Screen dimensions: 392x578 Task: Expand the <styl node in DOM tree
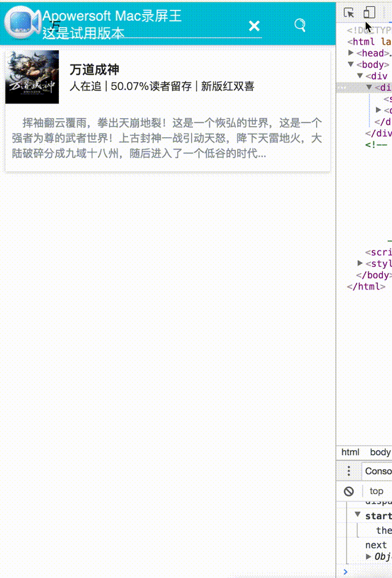[360, 263]
